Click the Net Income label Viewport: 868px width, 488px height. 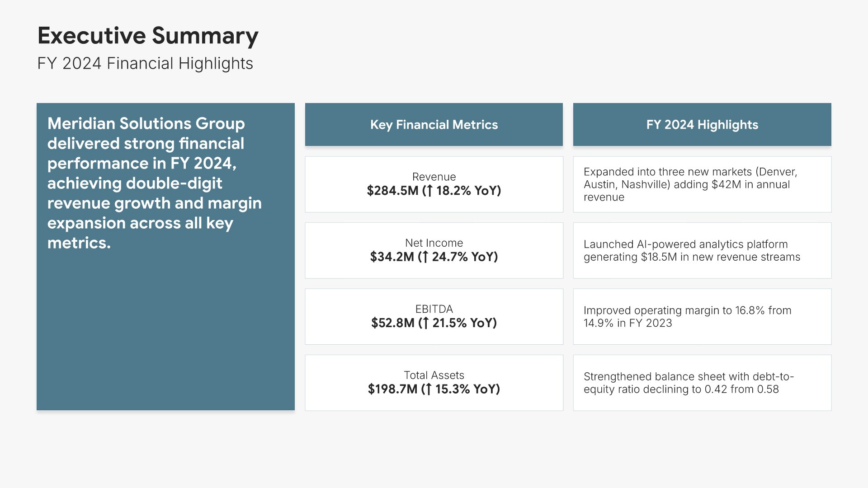click(434, 243)
